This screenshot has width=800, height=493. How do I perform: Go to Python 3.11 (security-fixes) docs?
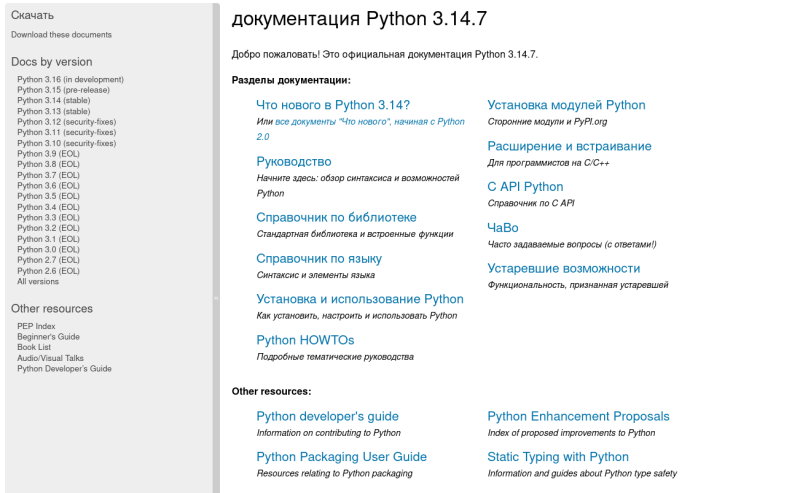[67, 132]
